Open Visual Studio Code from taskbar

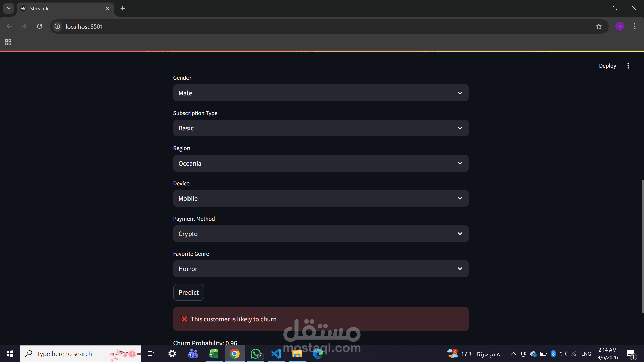click(276, 354)
